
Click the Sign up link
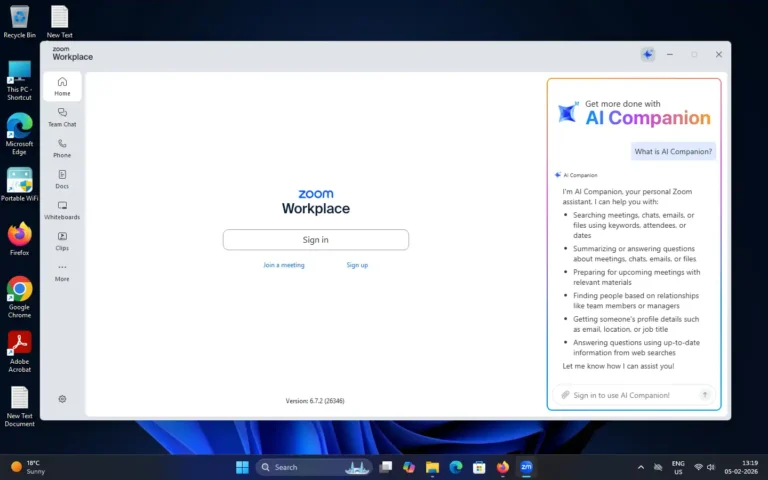pos(357,265)
